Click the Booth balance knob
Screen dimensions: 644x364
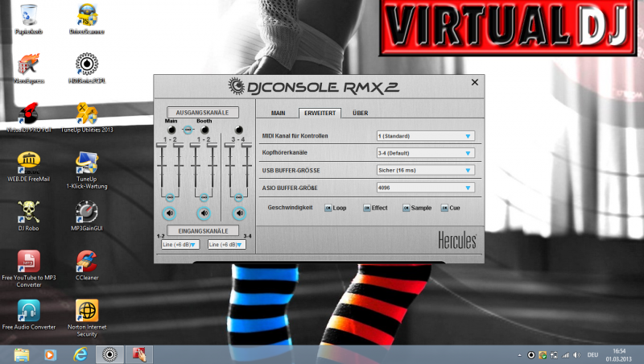(x=204, y=130)
